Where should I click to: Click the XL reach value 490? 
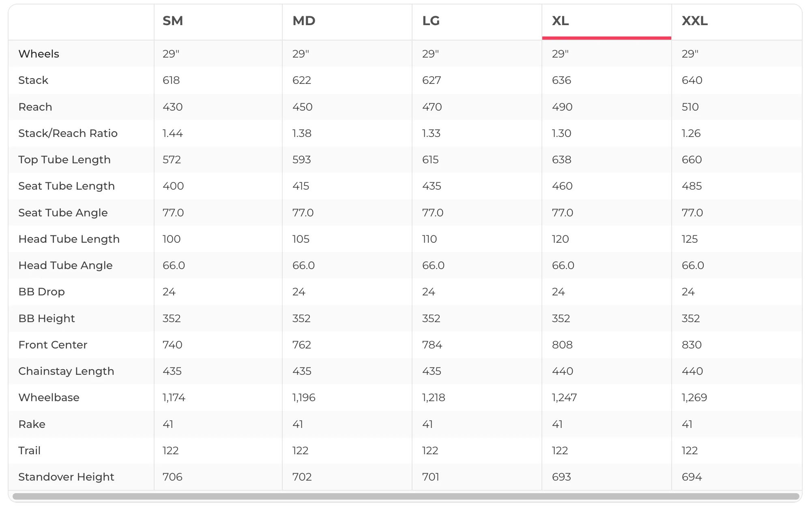point(562,107)
